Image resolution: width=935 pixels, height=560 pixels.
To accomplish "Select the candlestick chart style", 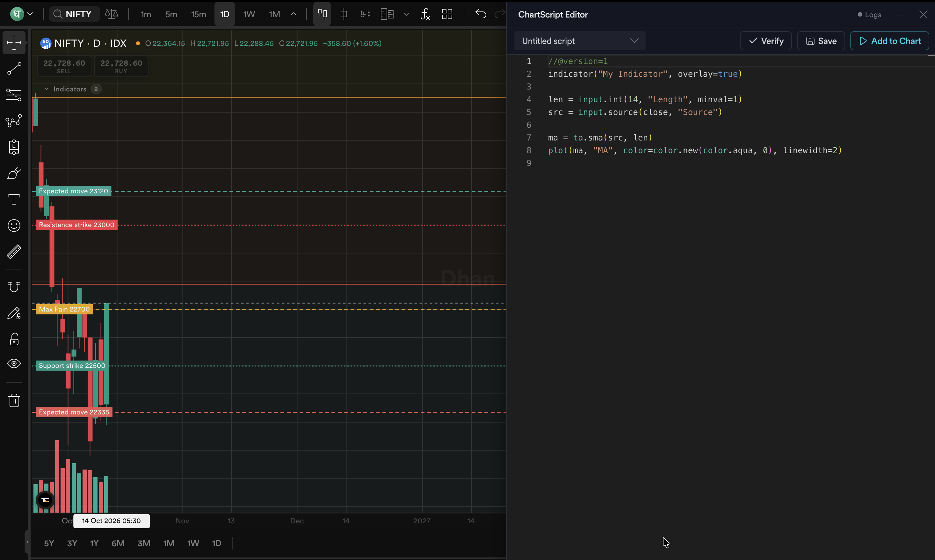I will [322, 14].
